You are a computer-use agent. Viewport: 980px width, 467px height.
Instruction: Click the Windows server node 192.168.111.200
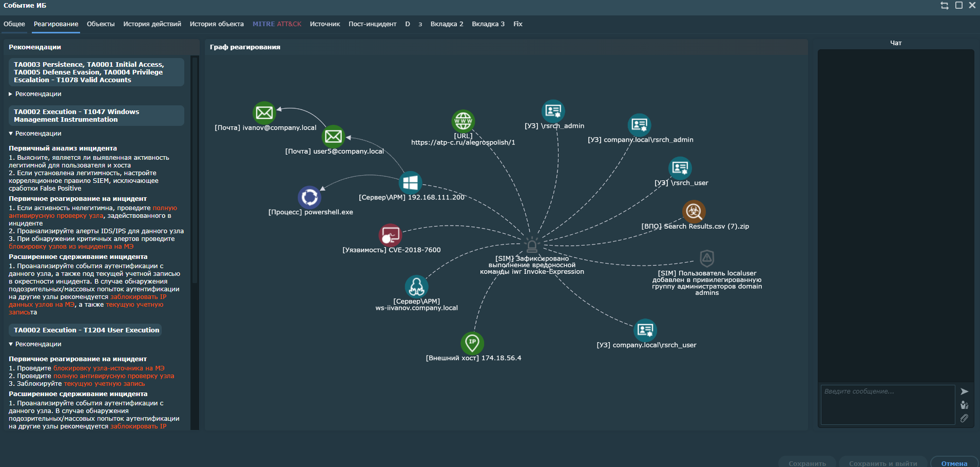tap(411, 182)
